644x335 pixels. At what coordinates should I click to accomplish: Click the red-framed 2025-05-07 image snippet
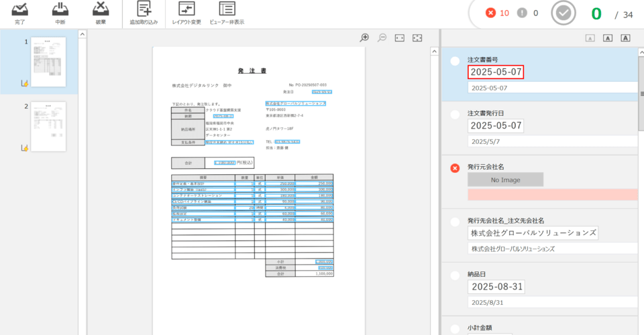(x=496, y=72)
